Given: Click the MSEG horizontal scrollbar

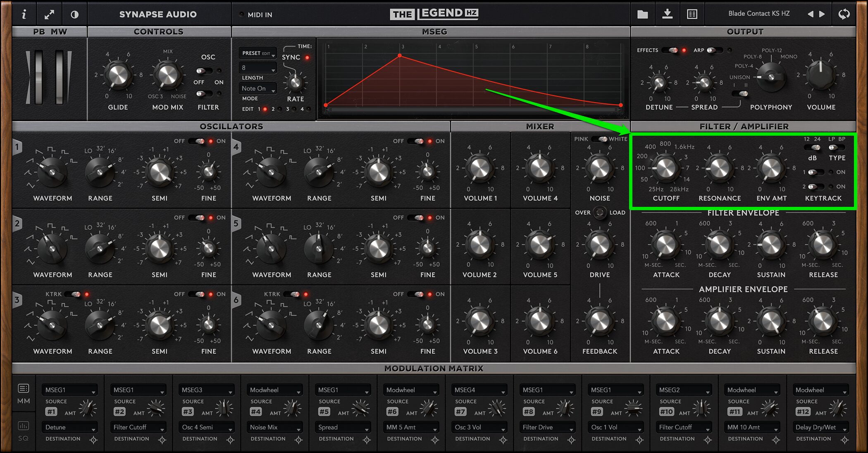Looking at the screenshot, I should click(x=473, y=110).
